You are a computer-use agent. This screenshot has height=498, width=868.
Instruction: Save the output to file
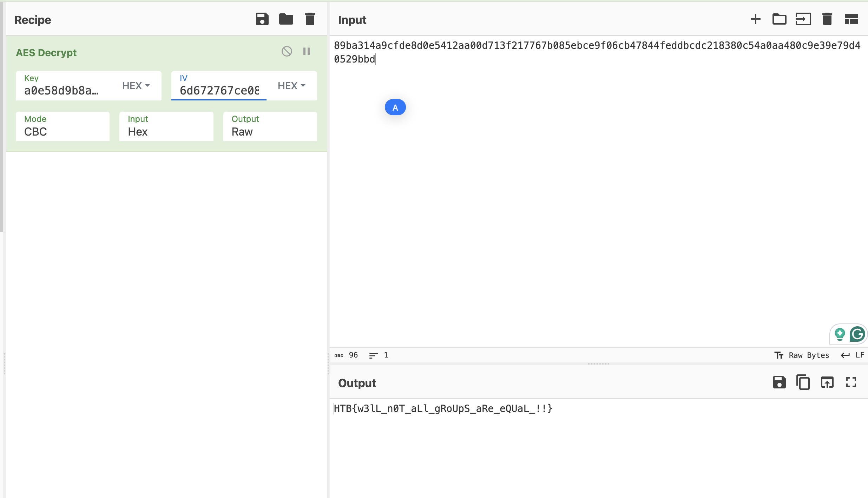click(x=779, y=382)
